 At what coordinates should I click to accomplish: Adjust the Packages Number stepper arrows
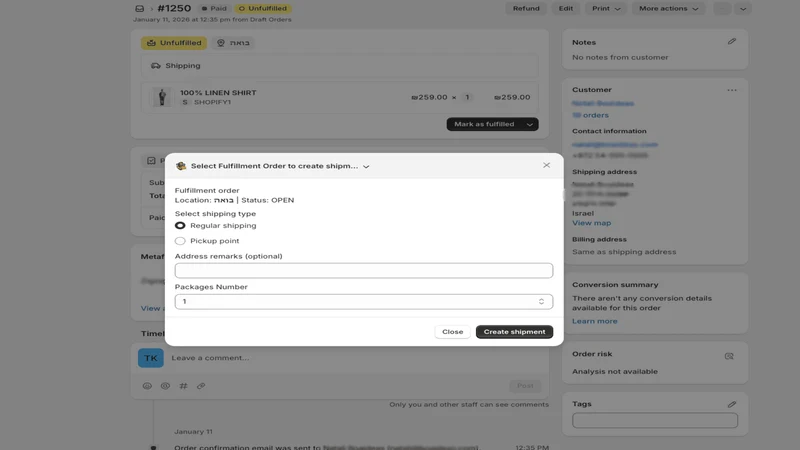tap(541, 302)
